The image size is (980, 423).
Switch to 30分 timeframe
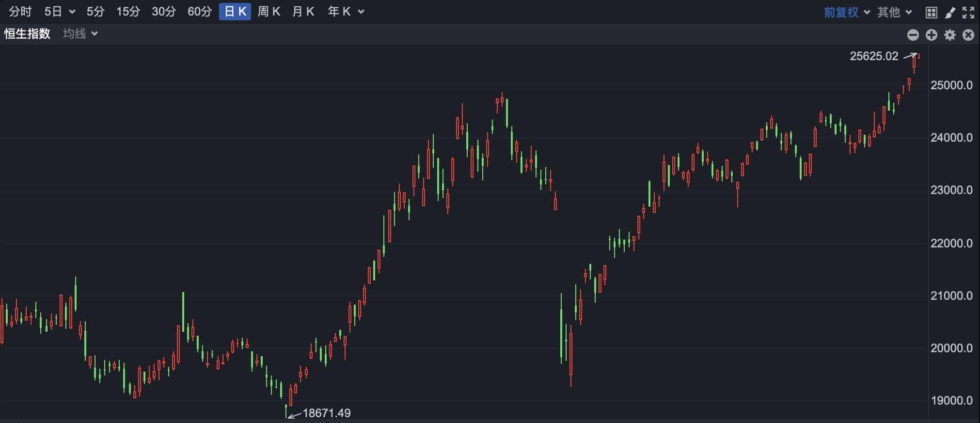[164, 12]
